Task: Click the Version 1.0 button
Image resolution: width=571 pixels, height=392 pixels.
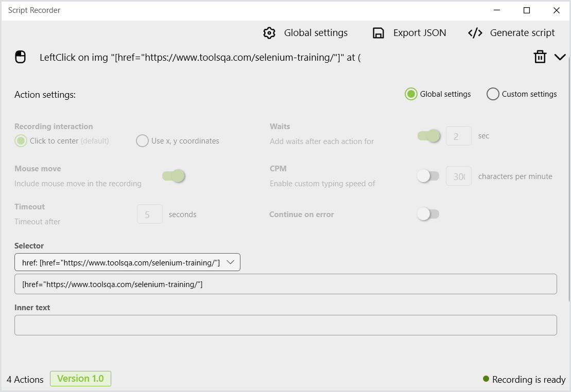Action: tap(80, 379)
